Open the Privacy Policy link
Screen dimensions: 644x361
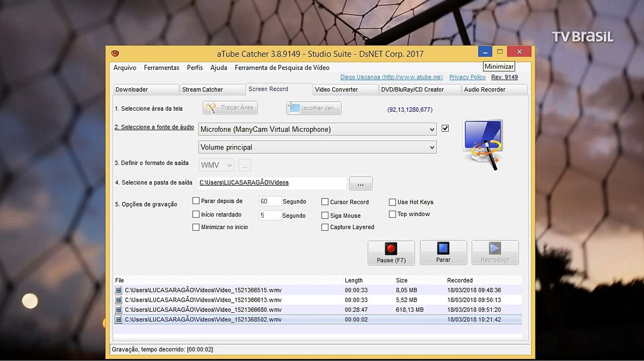(467, 77)
